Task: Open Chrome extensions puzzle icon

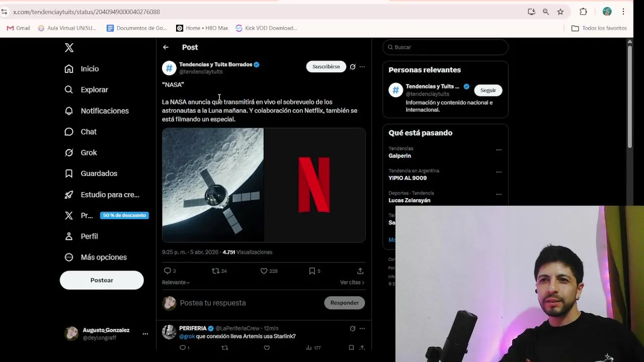Action: tap(584, 12)
